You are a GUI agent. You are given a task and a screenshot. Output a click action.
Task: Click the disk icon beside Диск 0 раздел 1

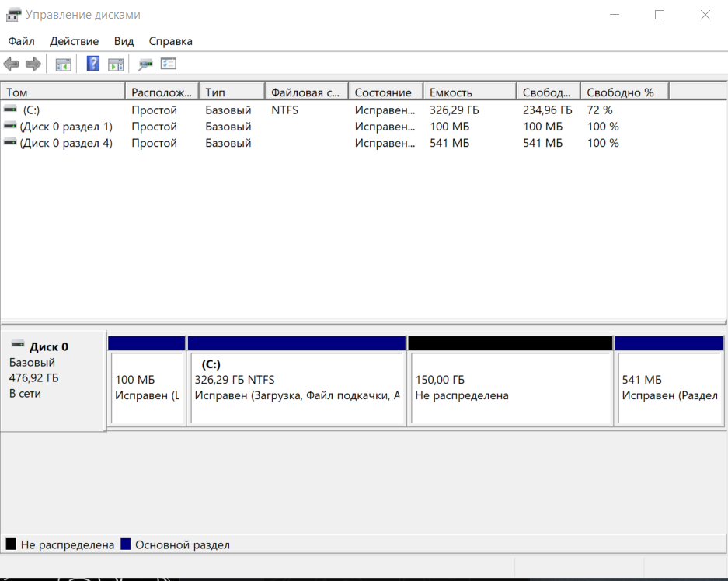tap(10, 126)
